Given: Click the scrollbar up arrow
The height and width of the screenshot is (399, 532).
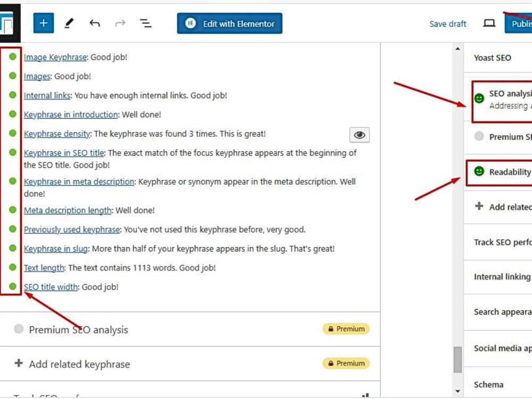Looking at the screenshot, I should coord(458,49).
